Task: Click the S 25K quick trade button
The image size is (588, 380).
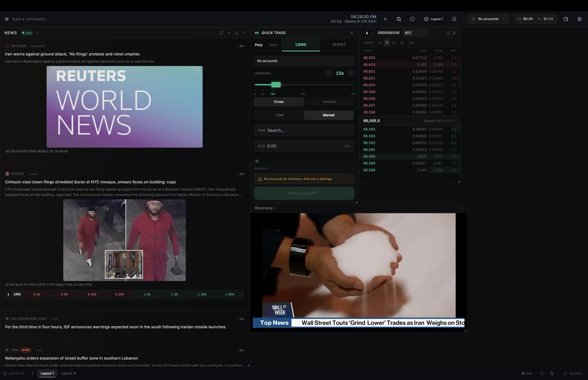Action: pyautogui.click(x=119, y=294)
